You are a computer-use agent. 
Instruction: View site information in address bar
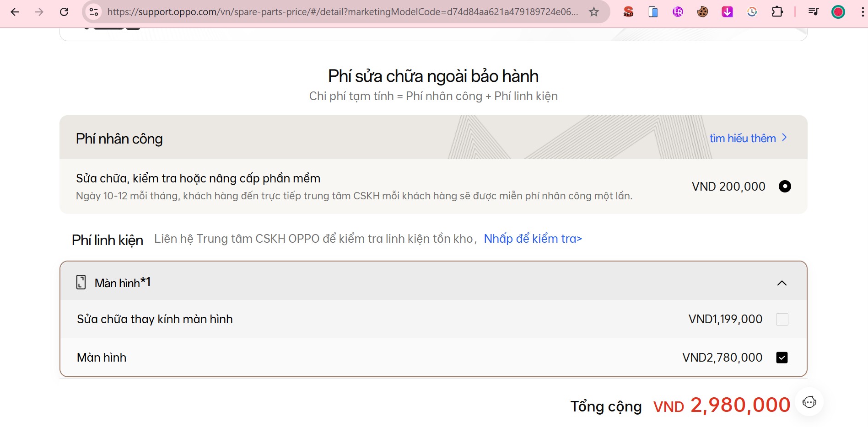94,12
